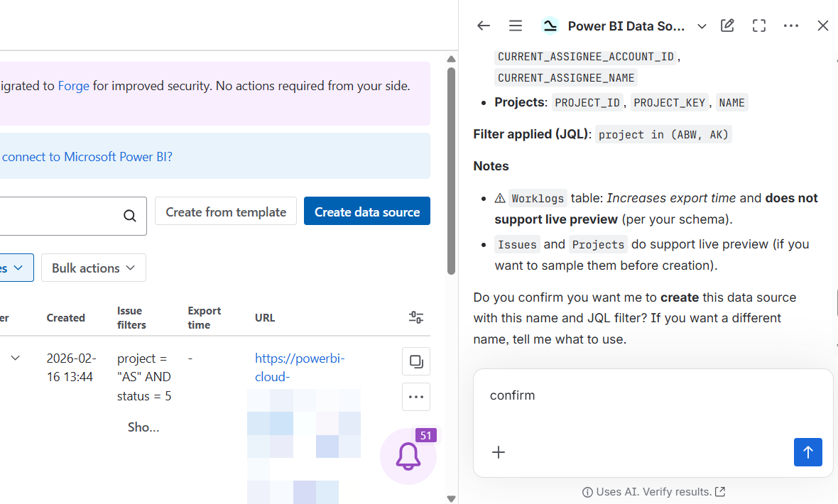Click the created date 2026-02-16 13:44

(x=72, y=367)
